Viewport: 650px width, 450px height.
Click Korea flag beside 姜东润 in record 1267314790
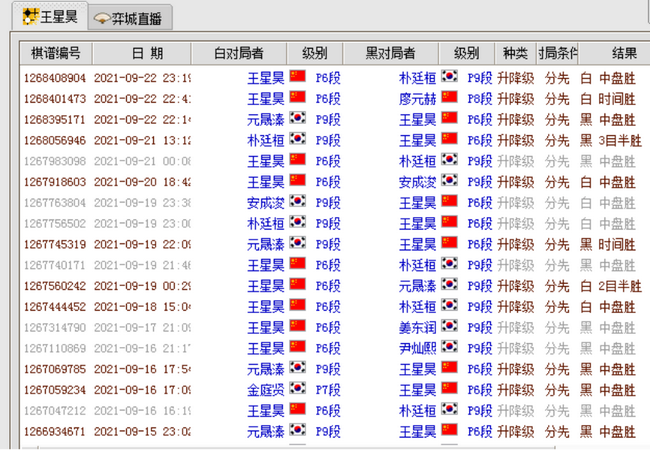click(449, 326)
